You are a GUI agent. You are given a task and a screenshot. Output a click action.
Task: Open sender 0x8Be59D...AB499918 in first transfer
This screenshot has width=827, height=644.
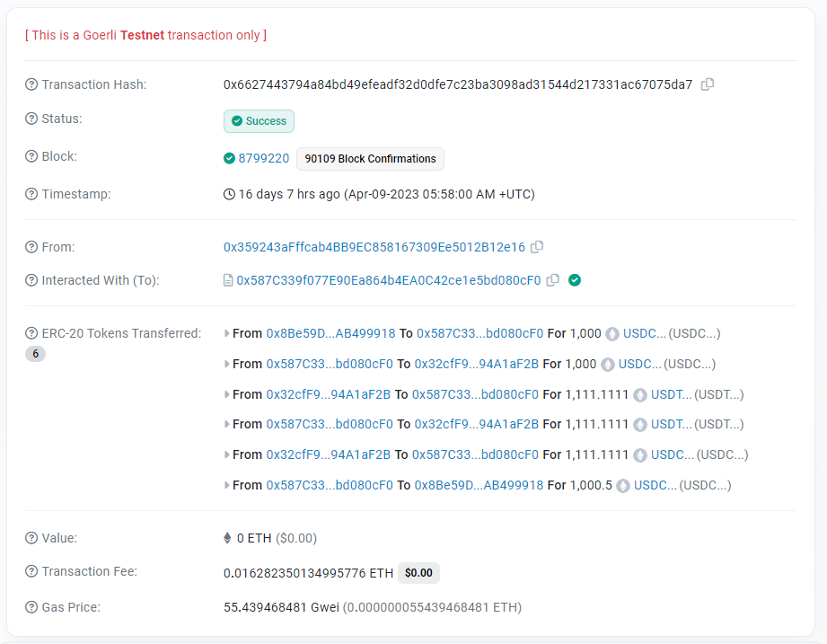point(330,333)
